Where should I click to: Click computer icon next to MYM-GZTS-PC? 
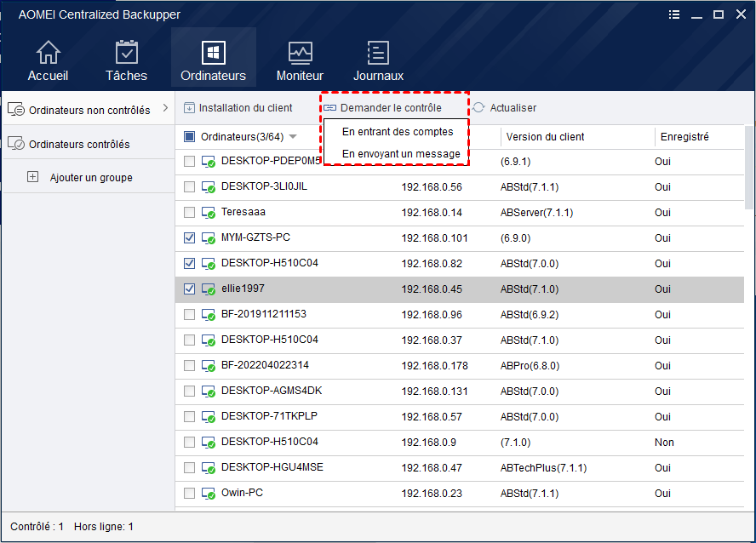tap(209, 238)
